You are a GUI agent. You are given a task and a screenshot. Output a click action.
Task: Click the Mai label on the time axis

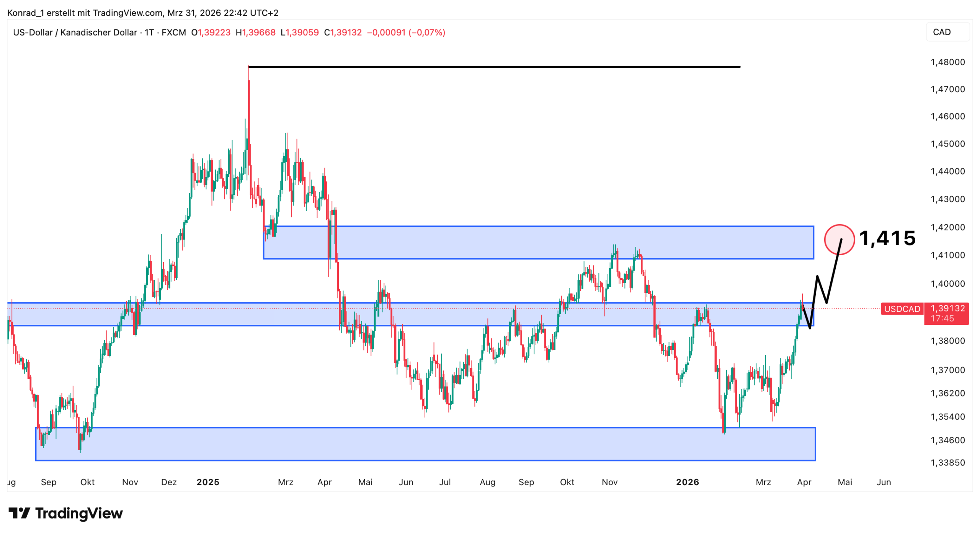coord(844,482)
